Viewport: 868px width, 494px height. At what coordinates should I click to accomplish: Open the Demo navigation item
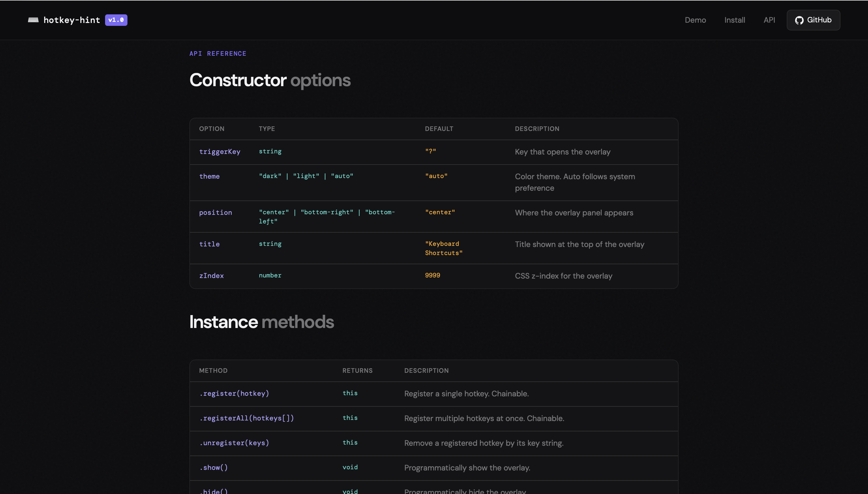click(x=695, y=20)
